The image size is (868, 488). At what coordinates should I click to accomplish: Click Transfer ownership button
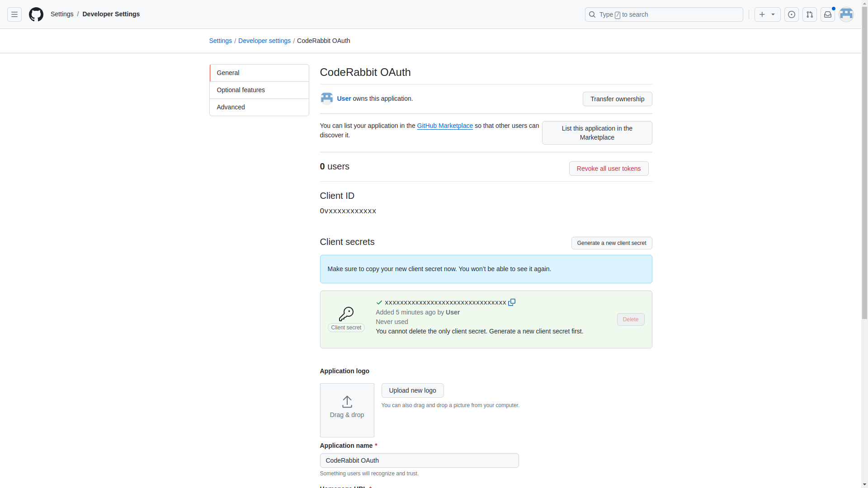617,99
